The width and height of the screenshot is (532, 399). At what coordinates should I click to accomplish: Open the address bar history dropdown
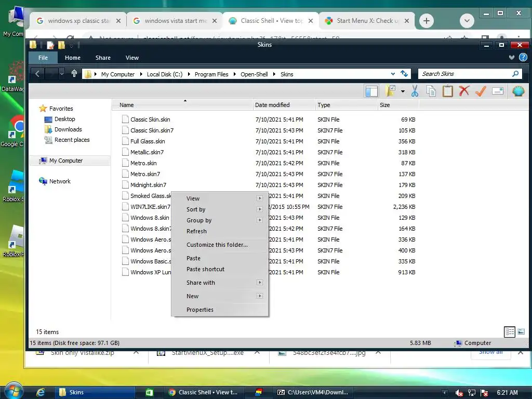[393, 74]
